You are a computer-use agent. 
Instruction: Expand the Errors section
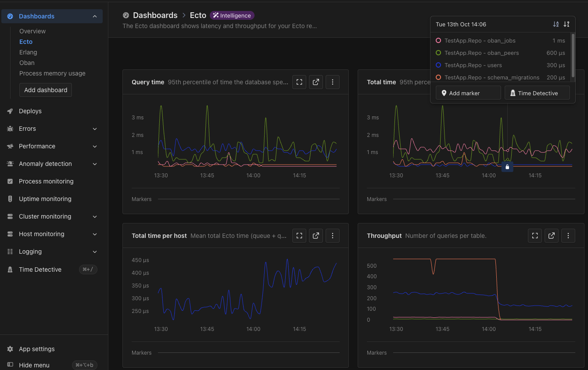pyautogui.click(x=95, y=129)
